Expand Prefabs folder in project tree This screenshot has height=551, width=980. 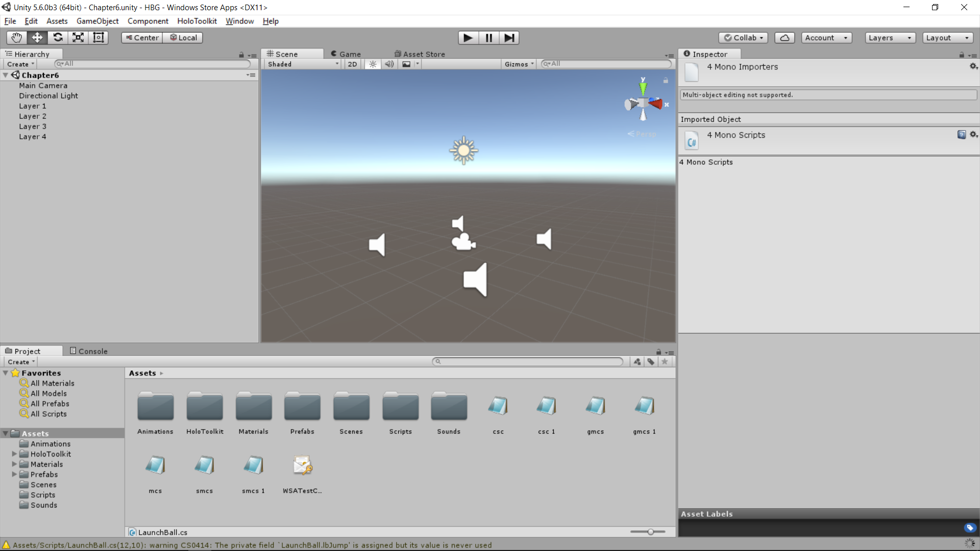tap(14, 474)
